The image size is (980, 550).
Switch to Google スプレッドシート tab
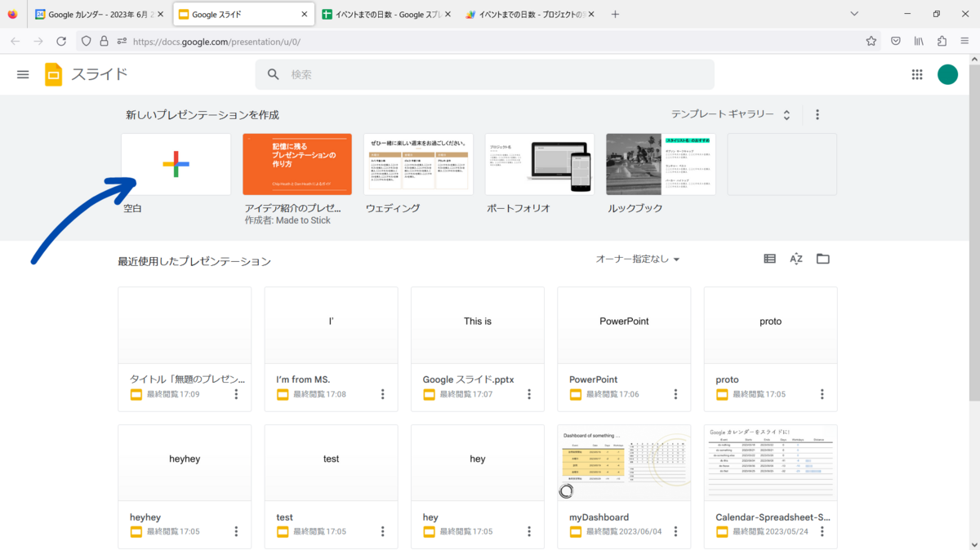coord(386,14)
